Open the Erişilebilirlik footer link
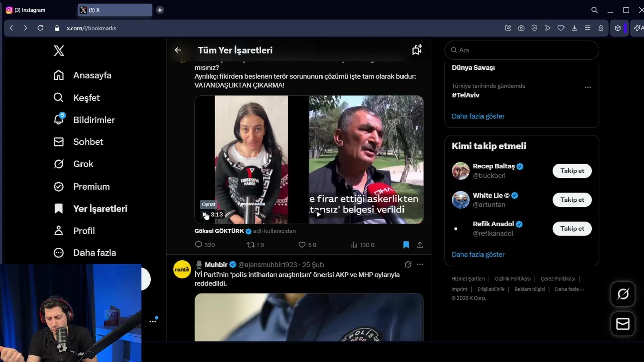Screen dimensions: 644x362 click(491, 289)
